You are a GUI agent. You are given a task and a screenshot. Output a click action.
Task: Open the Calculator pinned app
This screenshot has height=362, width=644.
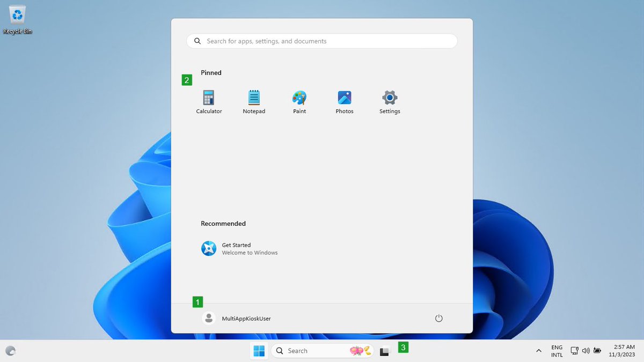coord(209,102)
